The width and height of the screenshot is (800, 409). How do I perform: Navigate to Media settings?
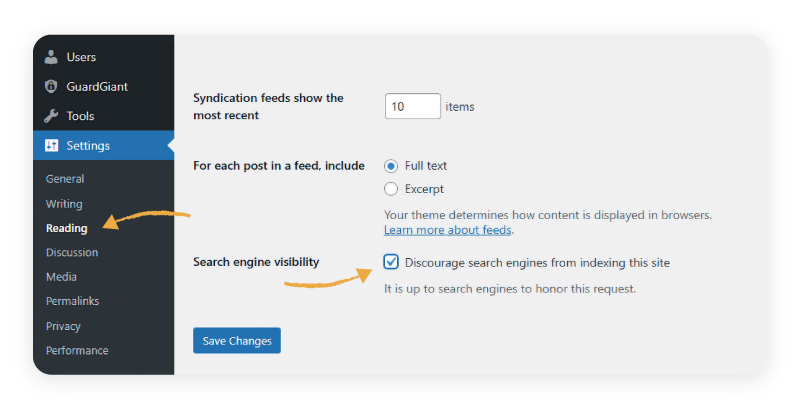(61, 277)
